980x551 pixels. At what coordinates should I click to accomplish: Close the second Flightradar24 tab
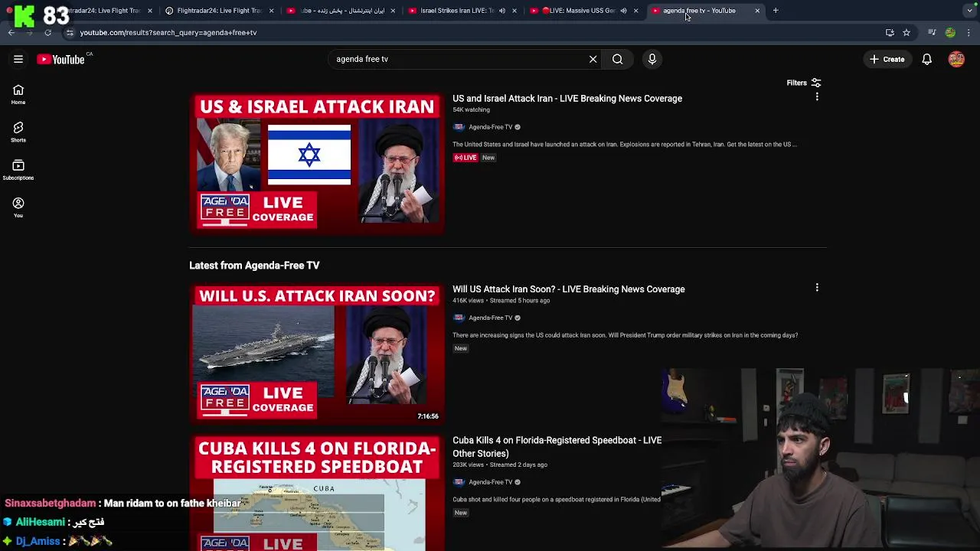click(x=271, y=11)
